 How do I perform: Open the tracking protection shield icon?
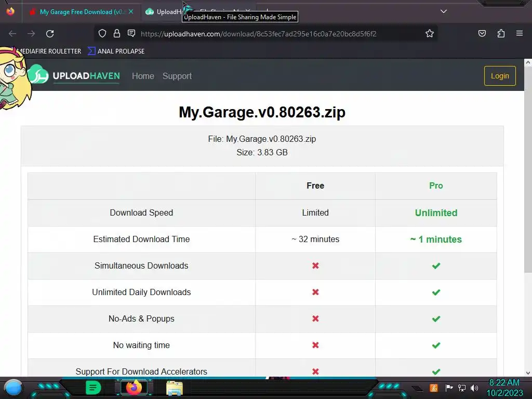click(x=102, y=33)
